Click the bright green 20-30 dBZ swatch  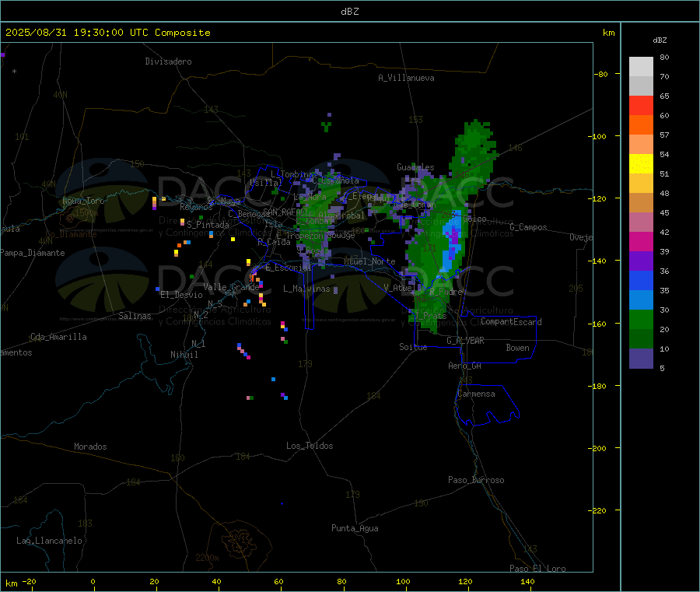coord(641,319)
